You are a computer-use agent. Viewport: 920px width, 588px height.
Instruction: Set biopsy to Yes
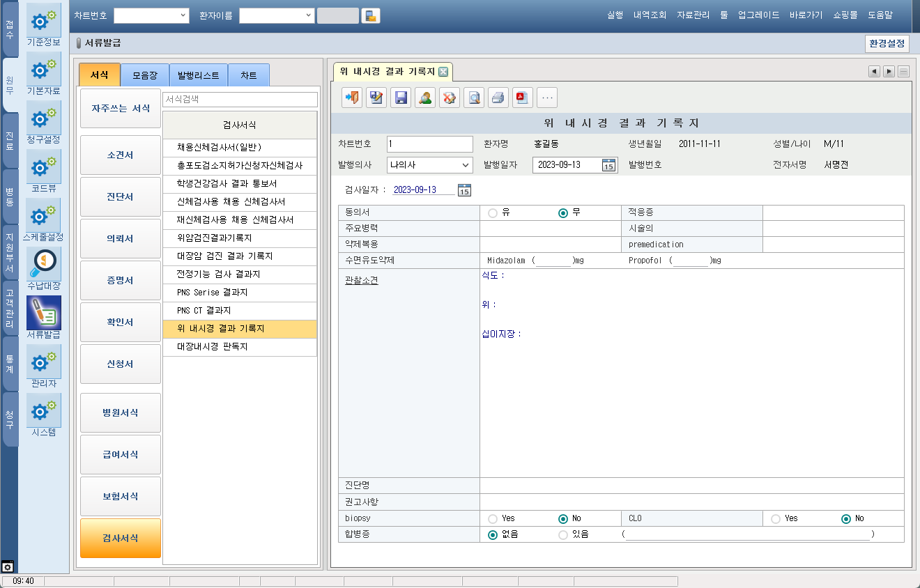point(493,518)
